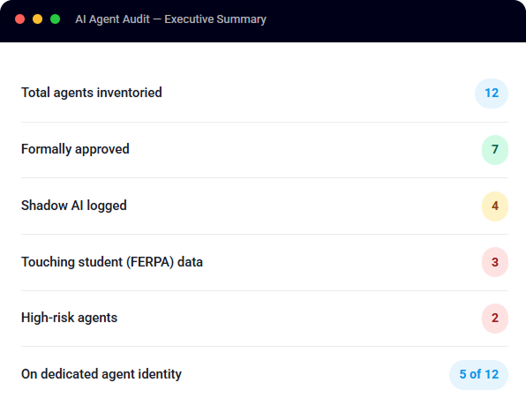Click the green 7 badge
This screenshot has height=420, width=526.
tap(495, 150)
